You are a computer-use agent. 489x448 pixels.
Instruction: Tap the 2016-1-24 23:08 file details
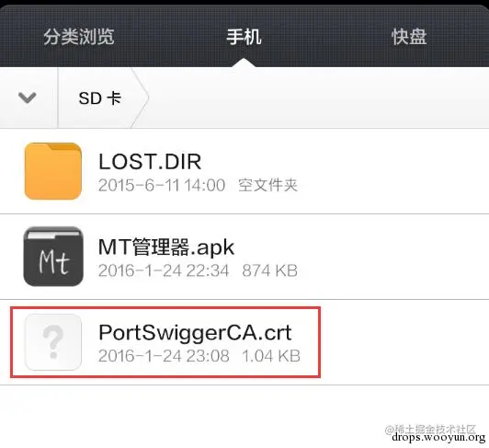164,356
